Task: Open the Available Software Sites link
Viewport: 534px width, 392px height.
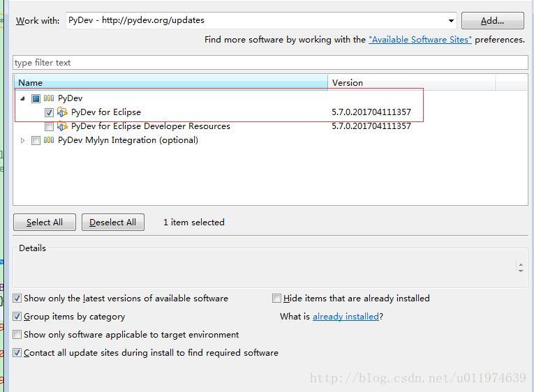Action: click(x=420, y=40)
